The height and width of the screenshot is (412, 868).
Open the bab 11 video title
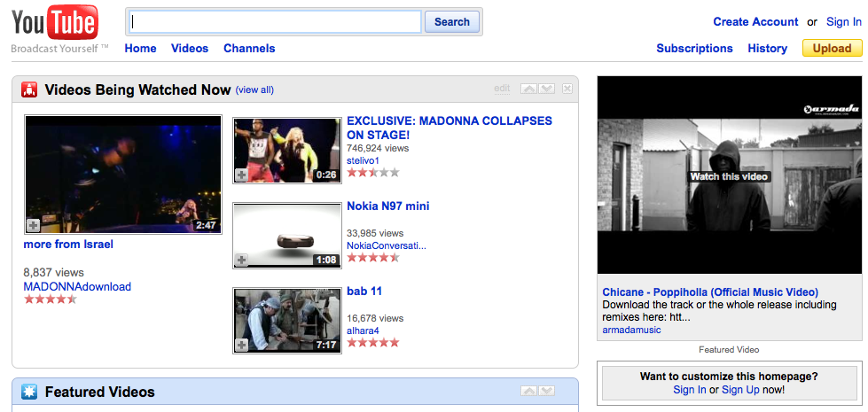pos(364,292)
